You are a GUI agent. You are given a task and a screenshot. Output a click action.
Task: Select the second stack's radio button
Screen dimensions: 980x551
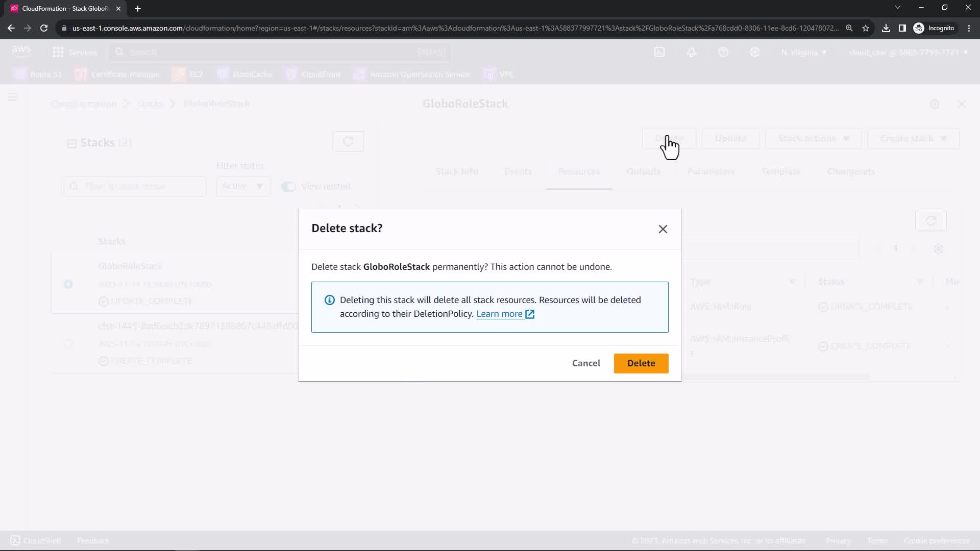click(68, 344)
